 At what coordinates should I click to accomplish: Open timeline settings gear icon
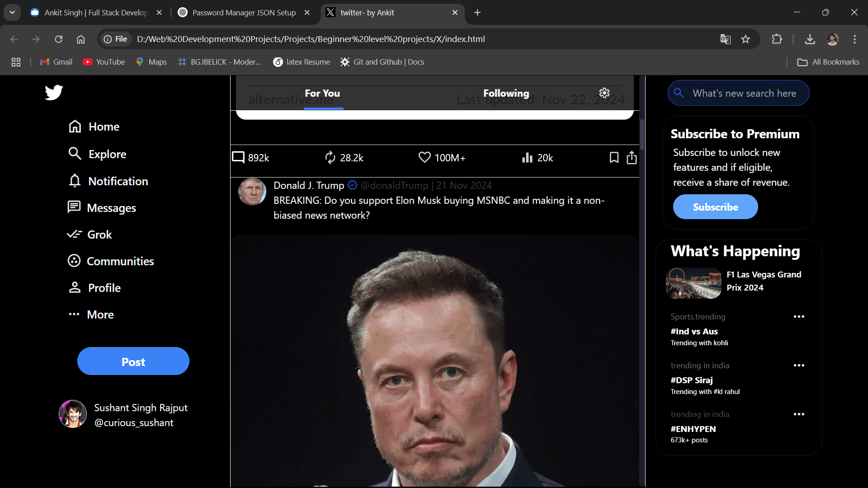604,93
